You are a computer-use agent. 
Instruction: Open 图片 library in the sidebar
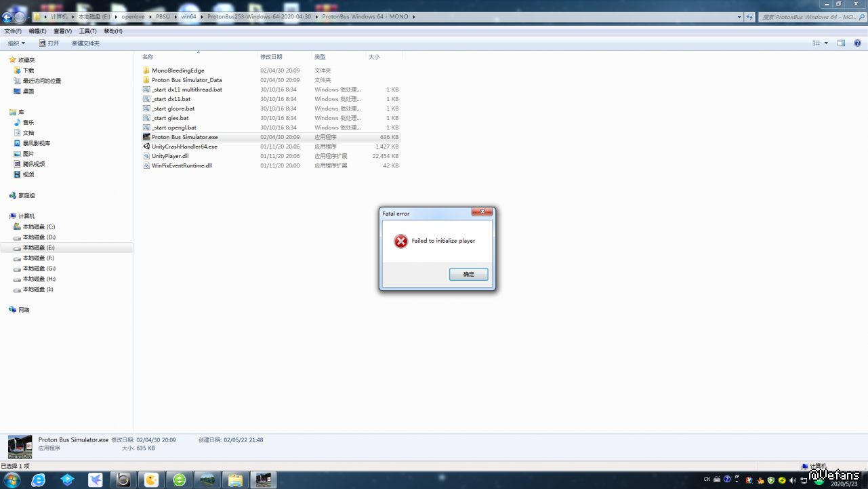tap(28, 154)
